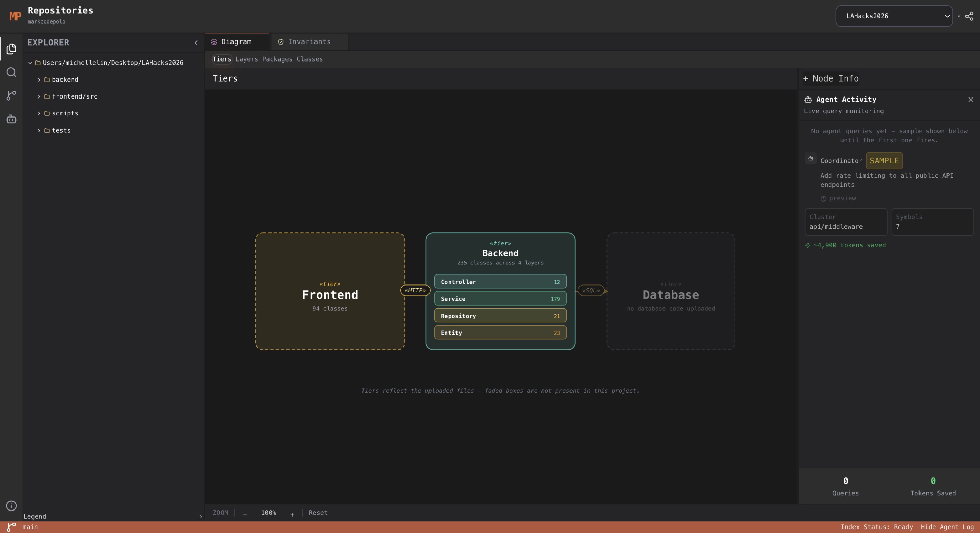The image size is (980, 533).
Task: Click the info icon at sidebar bottom
Action: tap(11, 506)
